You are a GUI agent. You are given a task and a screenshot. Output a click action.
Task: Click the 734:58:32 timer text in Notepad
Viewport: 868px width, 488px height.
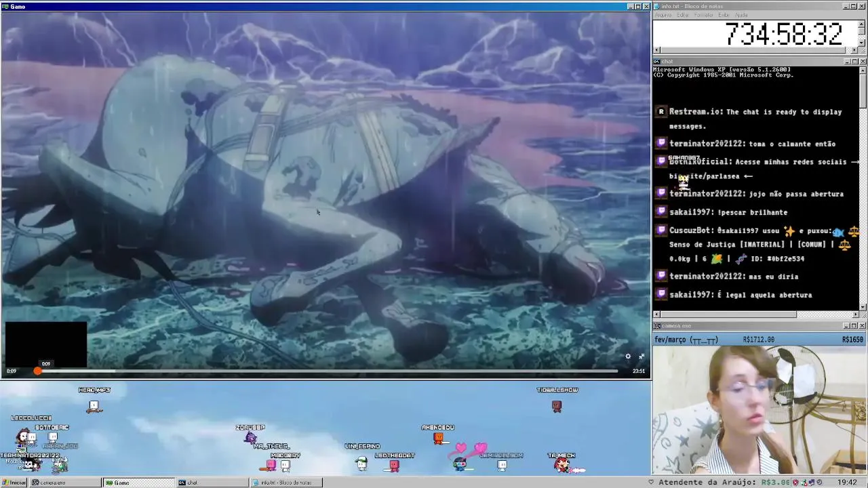point(783,34)
